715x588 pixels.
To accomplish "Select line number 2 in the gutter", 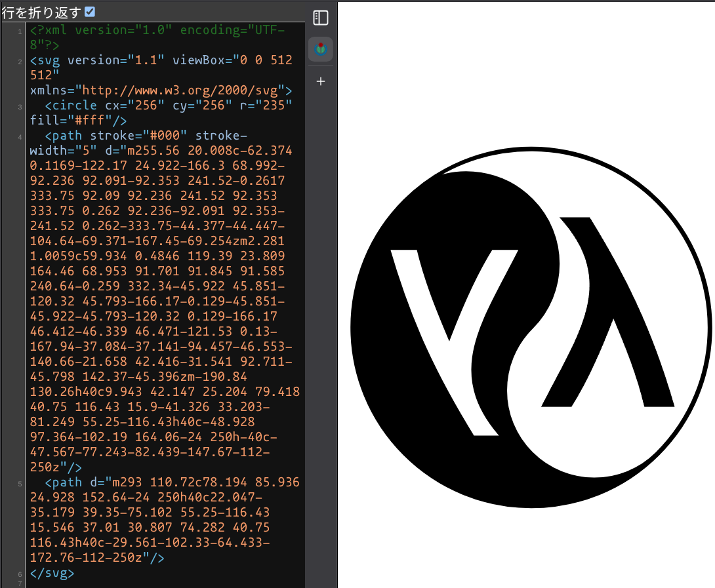I will click(20, 62).
